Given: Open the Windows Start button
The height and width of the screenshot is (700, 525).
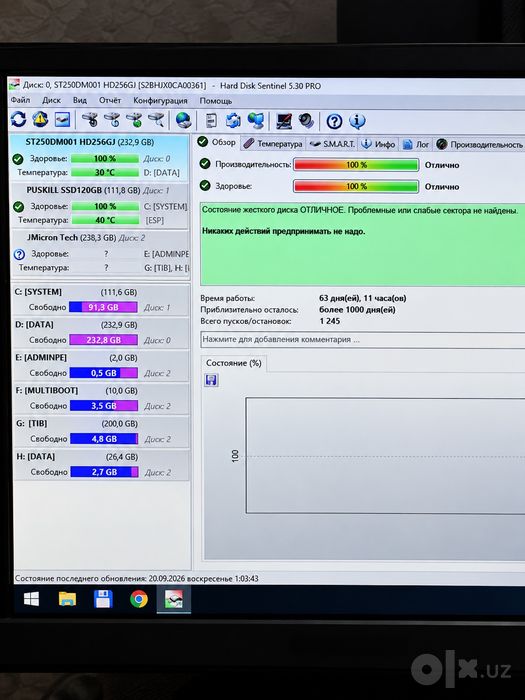Looking at the screenshot, I should (31, 599).
